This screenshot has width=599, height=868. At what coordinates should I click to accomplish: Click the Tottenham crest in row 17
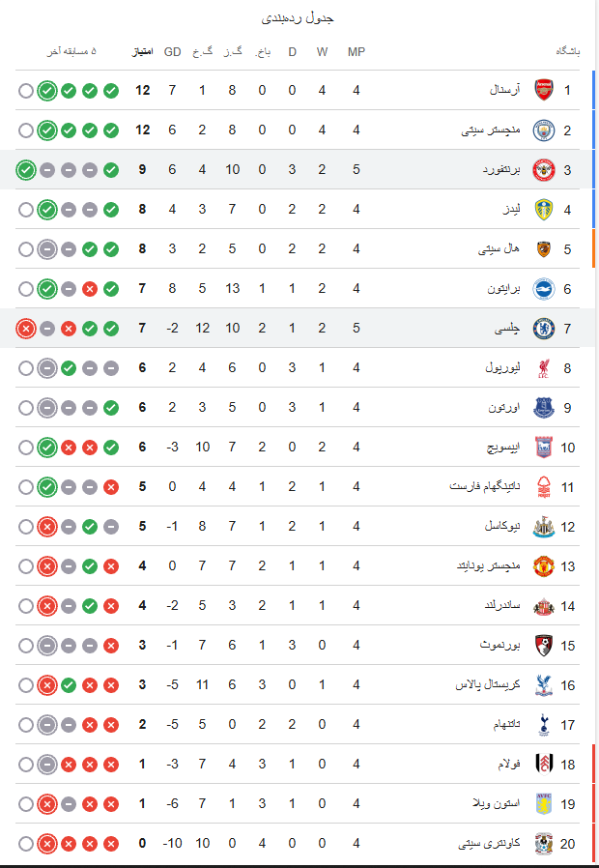pyautogui.click(x=544, y=725)
